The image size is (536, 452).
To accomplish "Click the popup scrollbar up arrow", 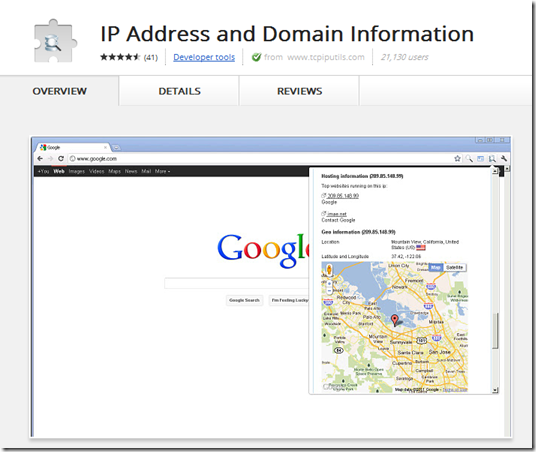I will point(495,171).
